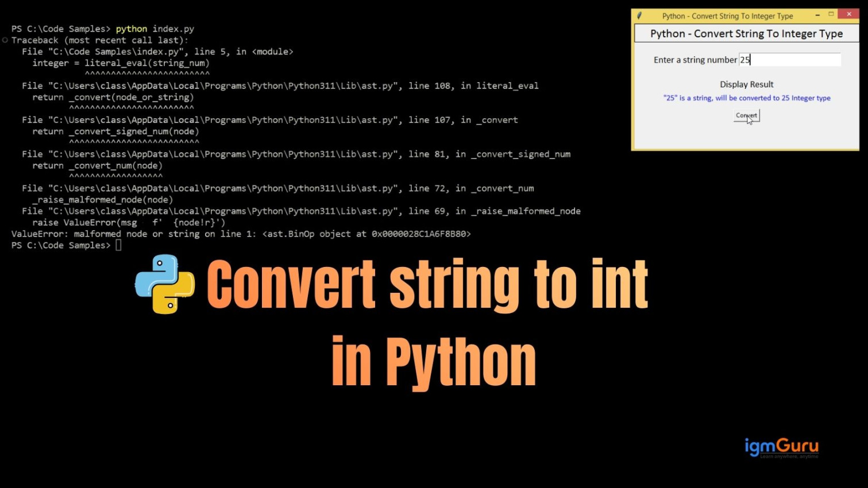868x488 pixels.
Task: Click the 'Display Result' label
Action: coord(746,84)
